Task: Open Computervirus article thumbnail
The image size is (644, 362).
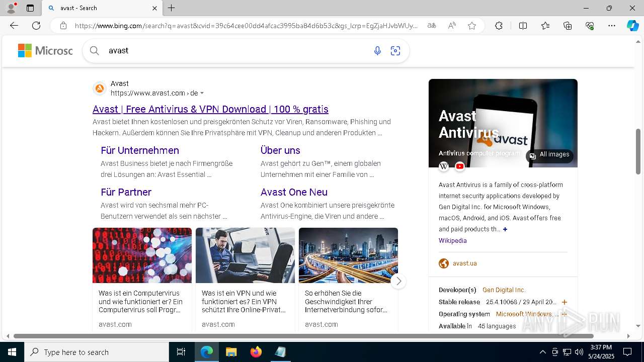Action: coord(142,255)
